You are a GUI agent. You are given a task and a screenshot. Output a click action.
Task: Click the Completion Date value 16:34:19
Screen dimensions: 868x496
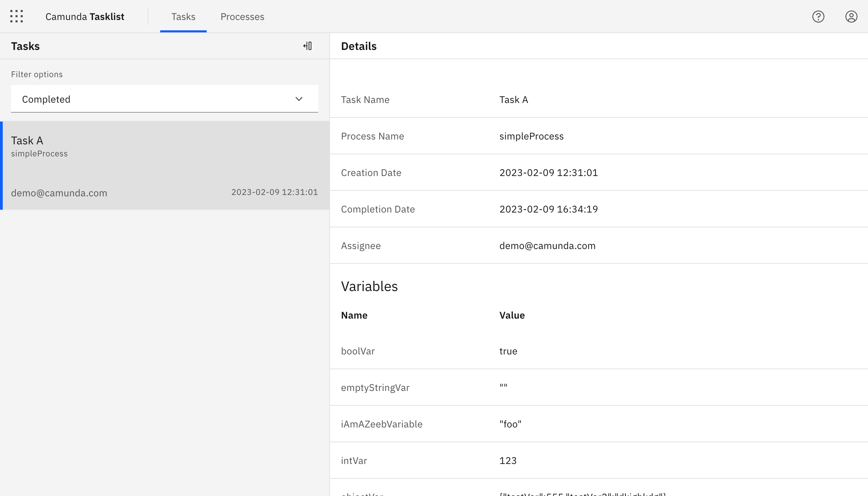coord(548,209)
